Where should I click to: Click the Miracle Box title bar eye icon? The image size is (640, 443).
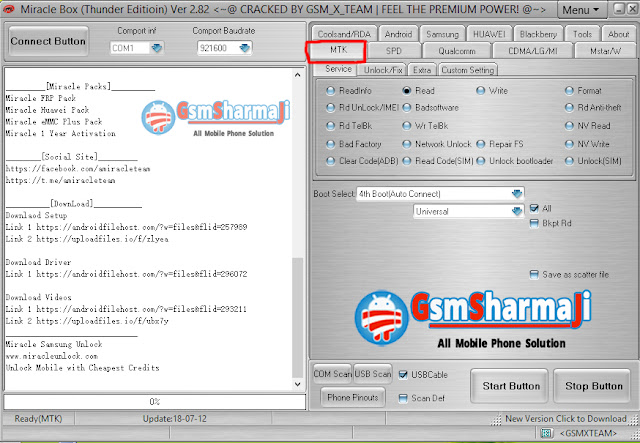point(9,9)
